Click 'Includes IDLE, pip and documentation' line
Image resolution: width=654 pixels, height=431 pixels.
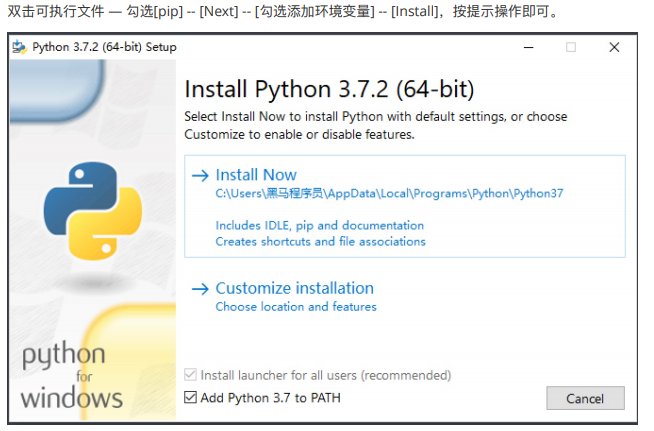[x=319, y=226]
